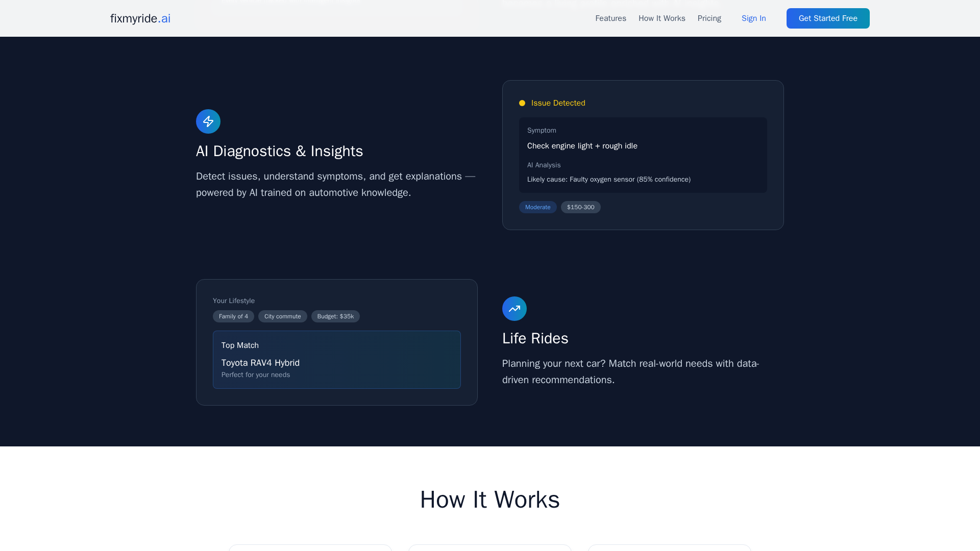Open the Pricing nav link
Screen dimensions: 980x551
[709, 18]
